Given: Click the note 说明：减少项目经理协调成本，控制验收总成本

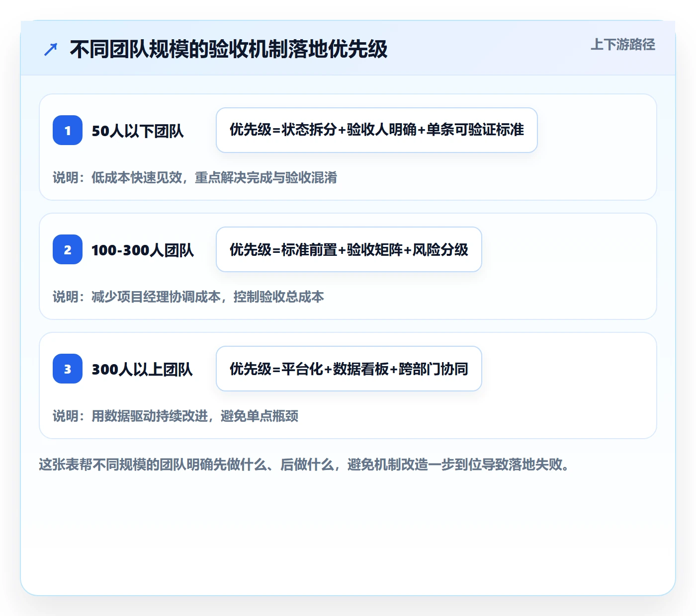Looking at the screenshot, I should 188,297.
